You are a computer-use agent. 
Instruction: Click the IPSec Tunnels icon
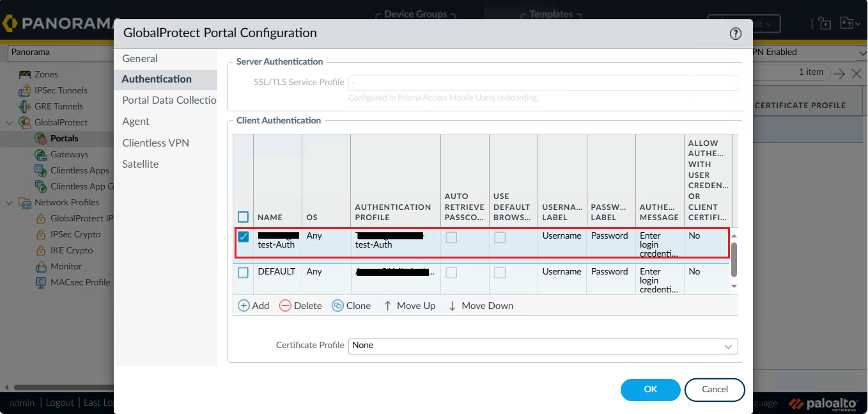coord(25,90)
